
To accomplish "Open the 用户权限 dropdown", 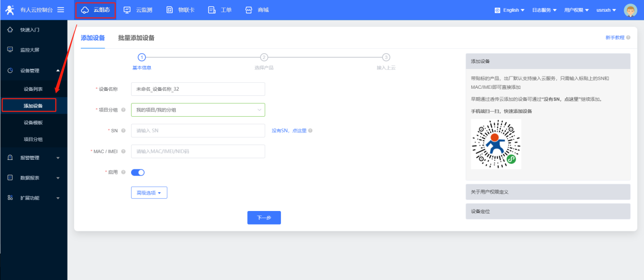I will click(577, 10).
